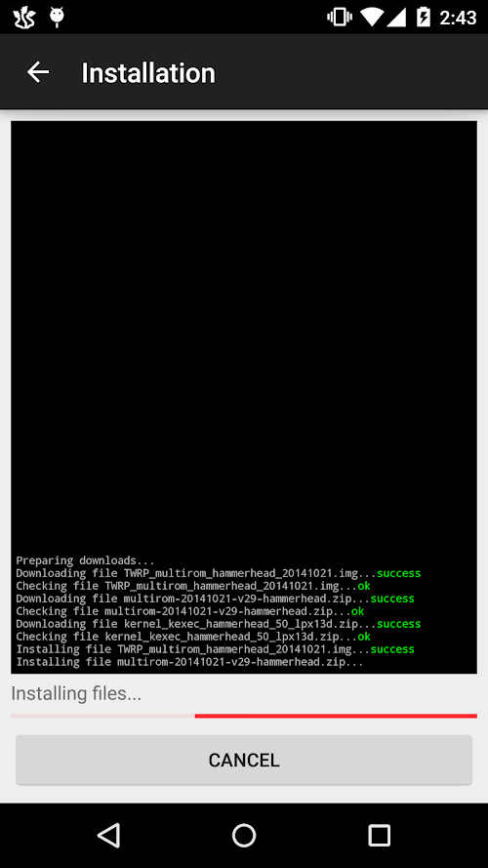
Task: Tap the battery charging status icon
Action: coord(423,18)
